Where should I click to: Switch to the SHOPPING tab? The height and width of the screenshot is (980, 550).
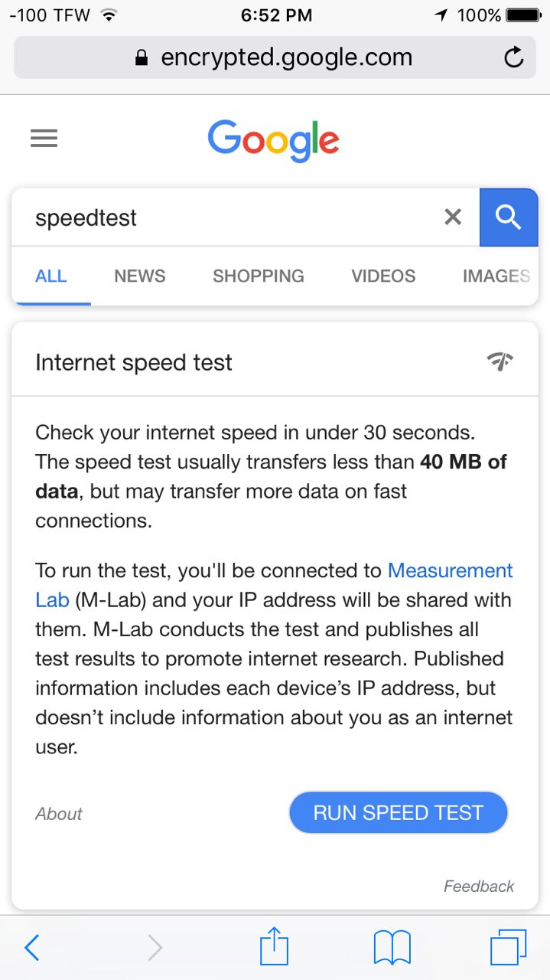tap(259, 276)
